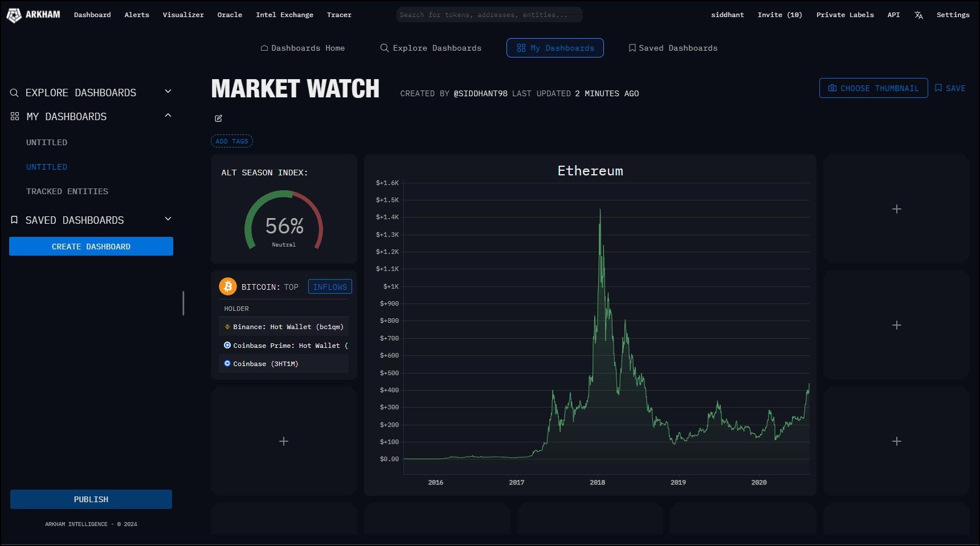Focus the tokens and addresses search field
This screenshot has width=980, height=546.
click(489, 15)
